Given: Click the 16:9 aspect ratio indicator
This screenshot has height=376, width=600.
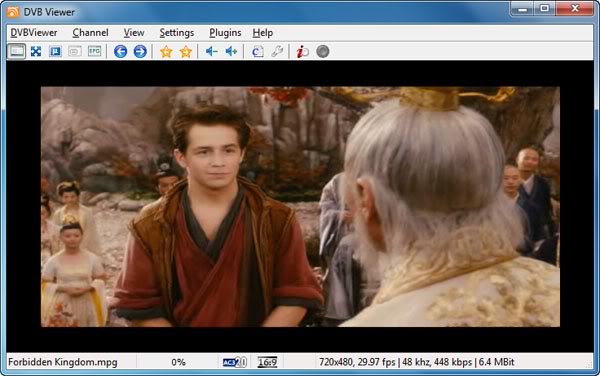Looking at the screenshot, I should click(x=267, y=362).
